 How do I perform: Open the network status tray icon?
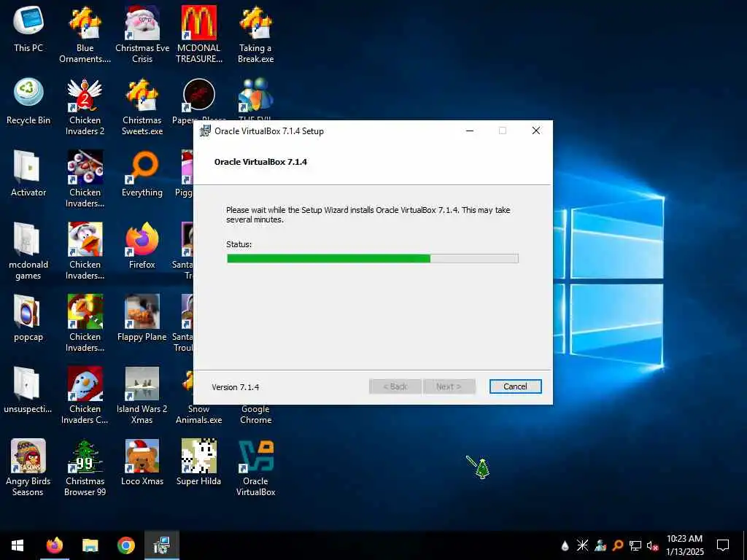(x=635, y=545)
